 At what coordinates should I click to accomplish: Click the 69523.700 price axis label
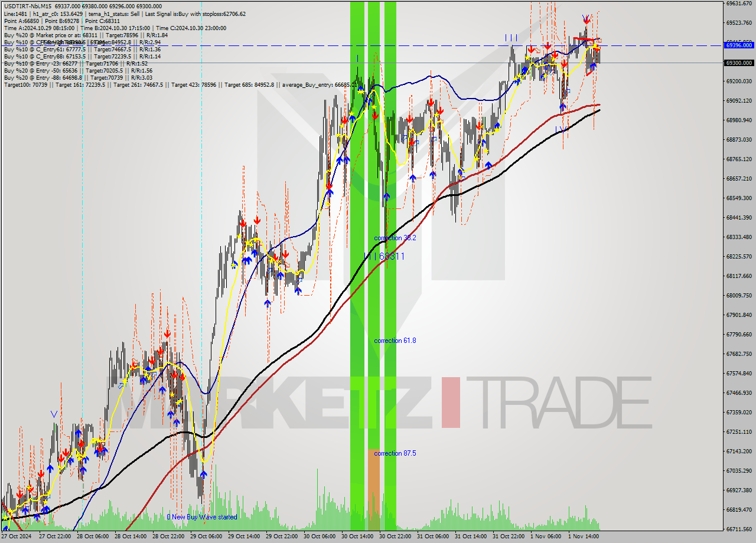(739, 23)
